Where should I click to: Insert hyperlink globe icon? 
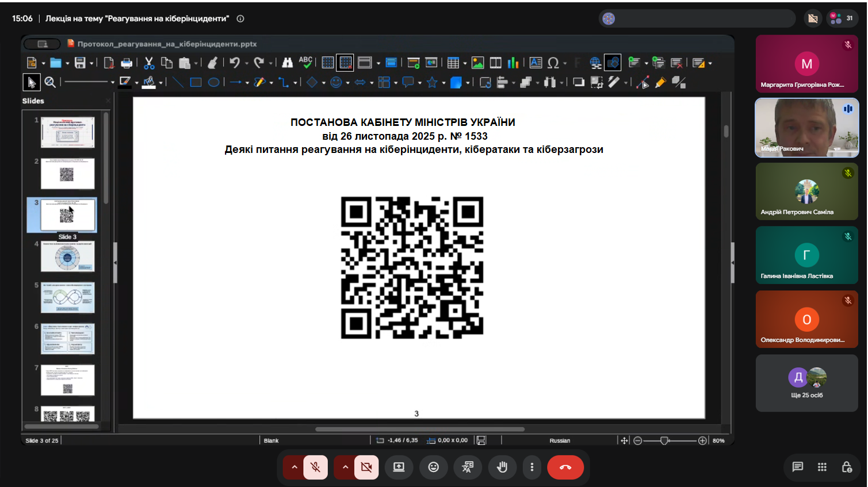[595, 63]
